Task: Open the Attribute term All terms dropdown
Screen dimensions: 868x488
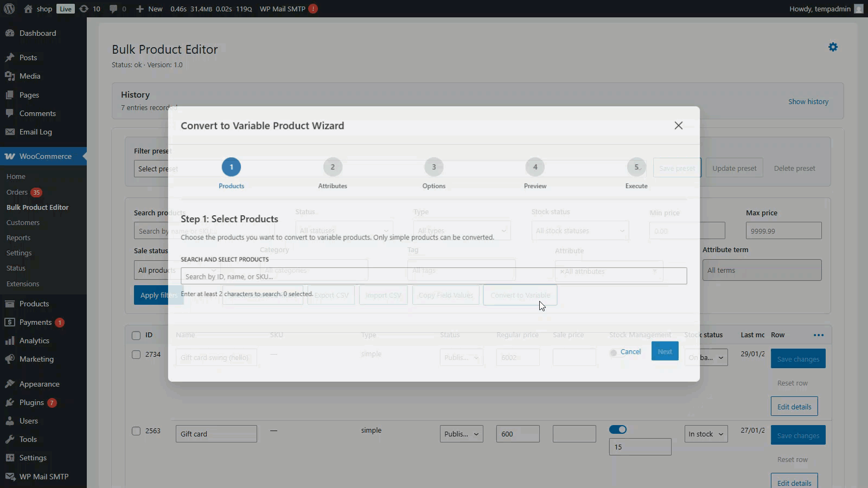Action: coord(762,270)
